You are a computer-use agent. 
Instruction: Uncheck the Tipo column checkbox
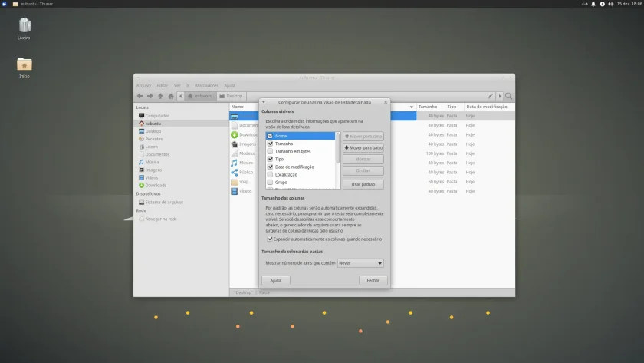[x=270, y=159]
